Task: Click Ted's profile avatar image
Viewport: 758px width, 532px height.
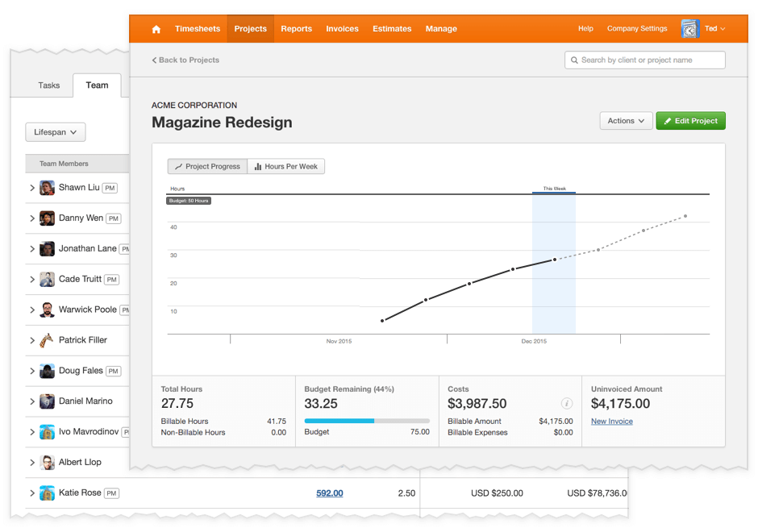Action: click(690, 28)
